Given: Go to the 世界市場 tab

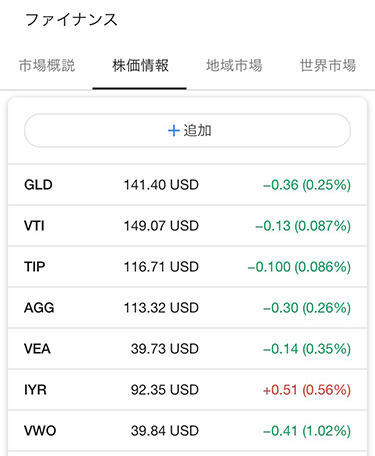Looking at the screenshot, I should pyautogui.click(x=328, y=65).
